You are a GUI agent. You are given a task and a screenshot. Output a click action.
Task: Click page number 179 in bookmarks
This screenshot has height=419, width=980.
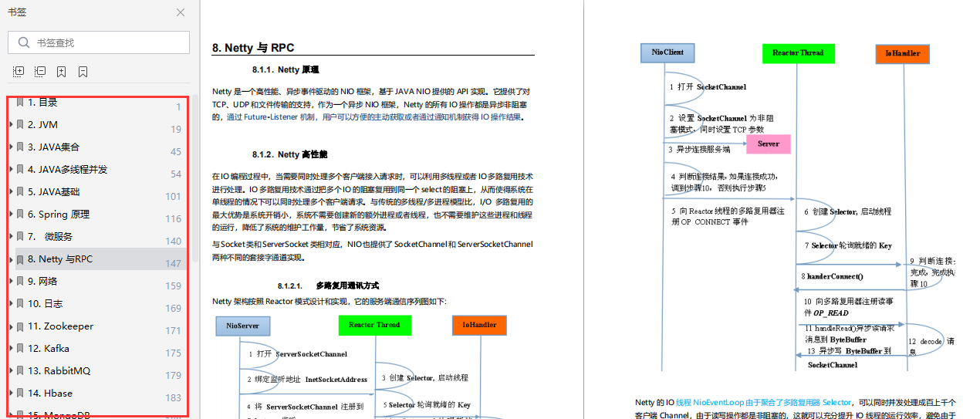coord(174,375)
